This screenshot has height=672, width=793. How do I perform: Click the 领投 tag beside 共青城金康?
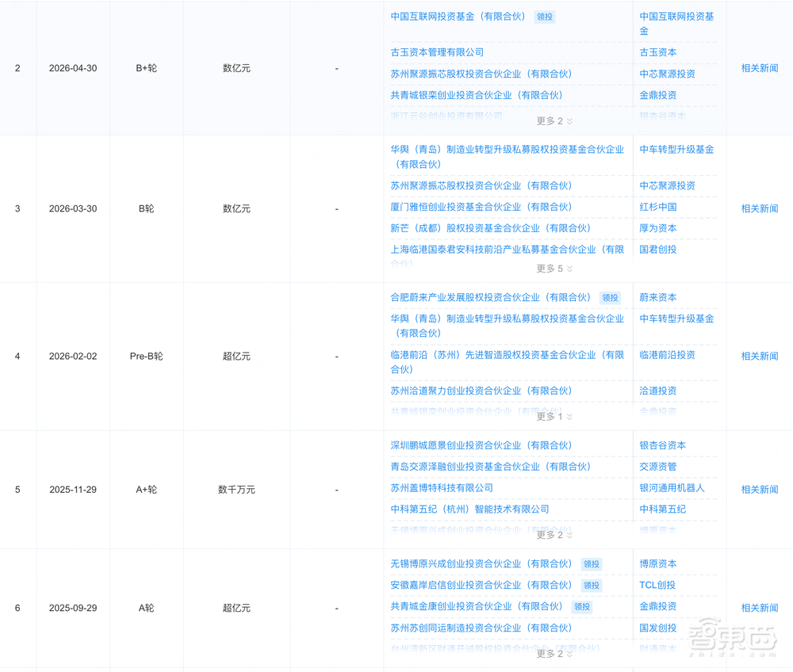[x=582, y=607]
